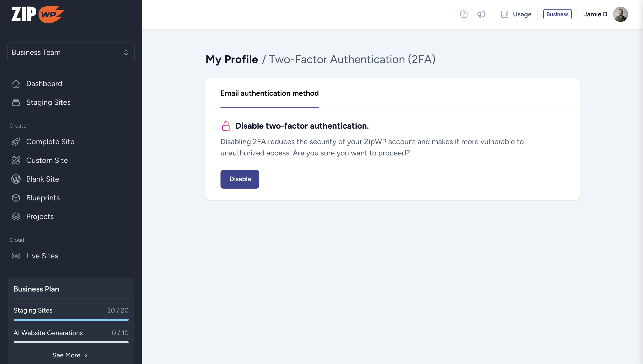Click the Staging Sites usage progress bar
The image size is (643, 364).
(71, 320)
